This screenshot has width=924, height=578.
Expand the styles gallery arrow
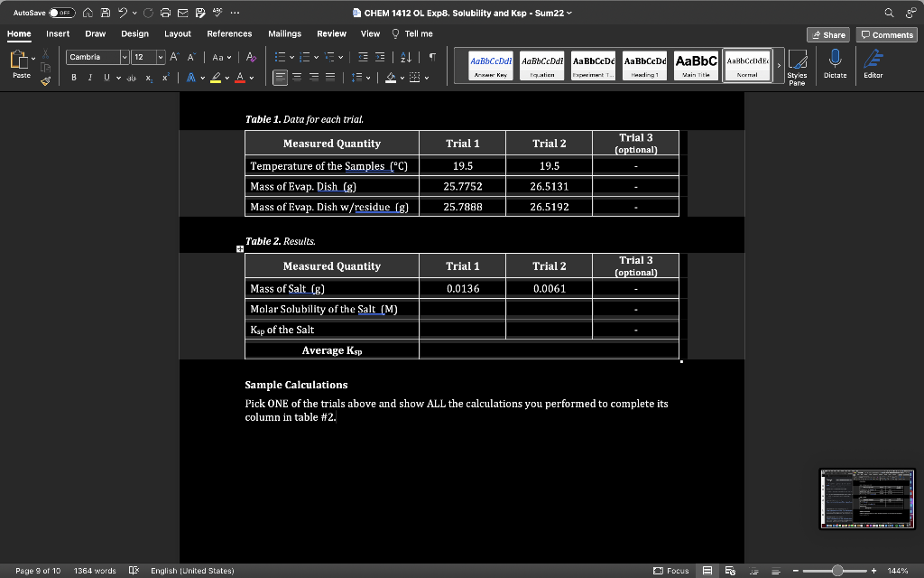pos(779,65)
